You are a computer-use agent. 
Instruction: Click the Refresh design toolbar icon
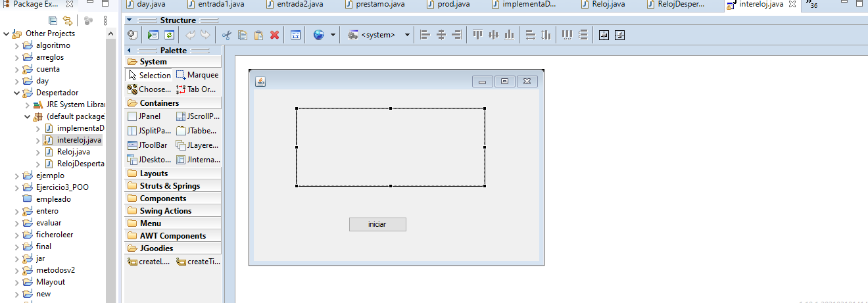coord(169,35)
